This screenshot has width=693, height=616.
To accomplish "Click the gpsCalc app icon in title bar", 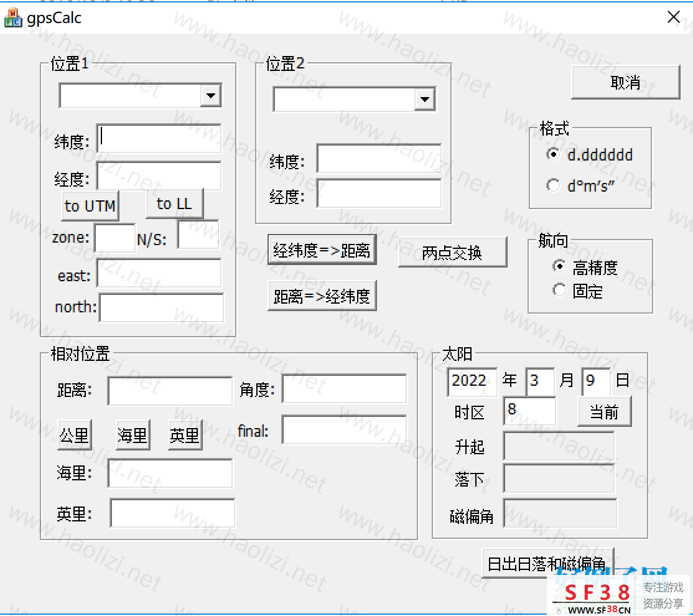I will (x=12, y=18).
